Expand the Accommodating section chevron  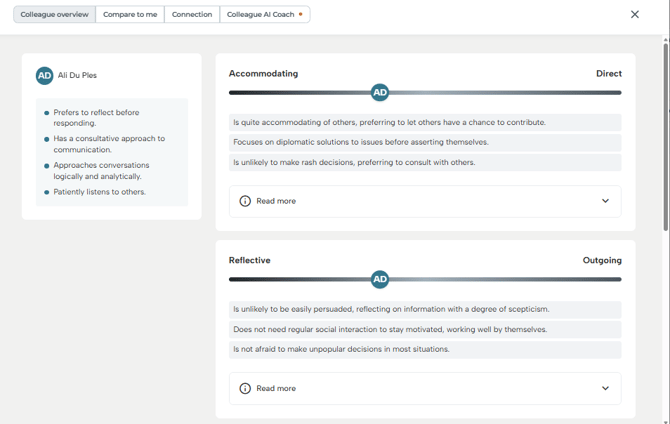pyautogui.click(x=605, y=201)
